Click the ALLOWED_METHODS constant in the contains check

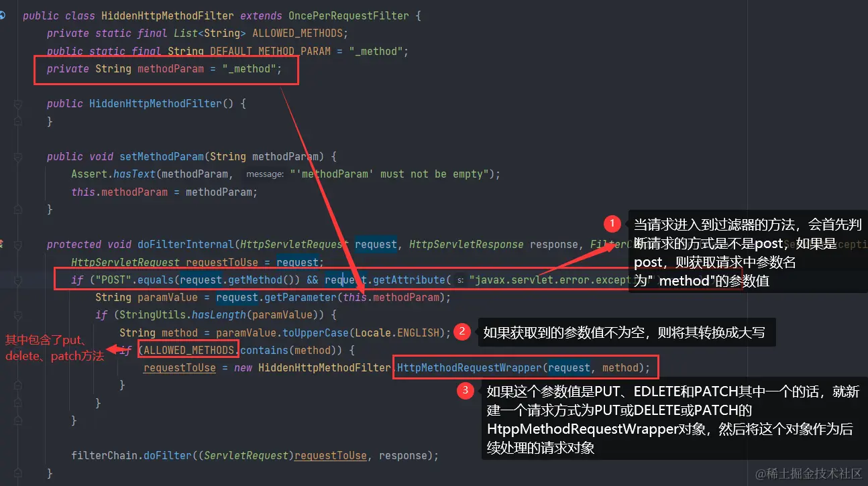[189, 350]
